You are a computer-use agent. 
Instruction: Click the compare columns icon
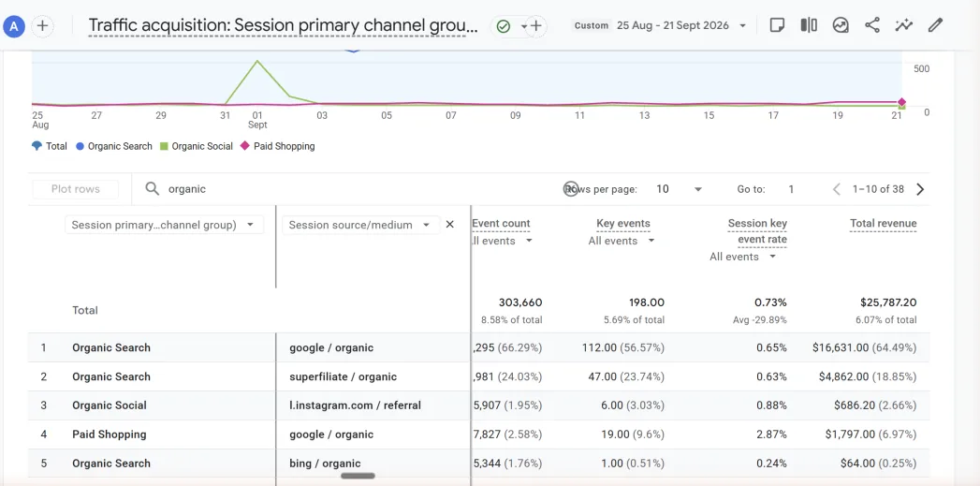(809, 25)
